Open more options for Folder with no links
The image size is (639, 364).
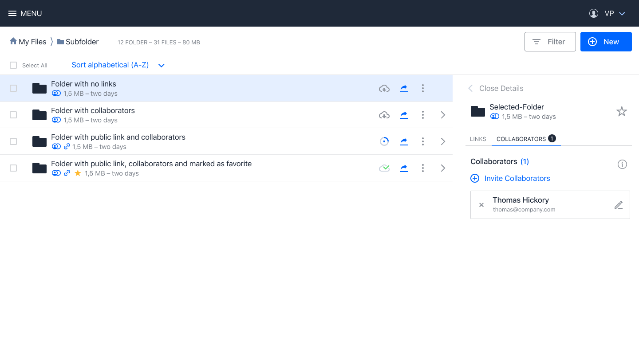423,88
